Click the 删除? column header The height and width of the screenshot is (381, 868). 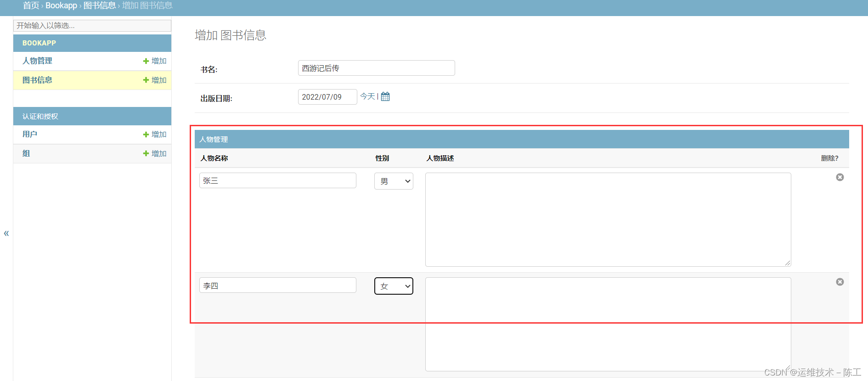pyautogui.click(x=829, y=158)
